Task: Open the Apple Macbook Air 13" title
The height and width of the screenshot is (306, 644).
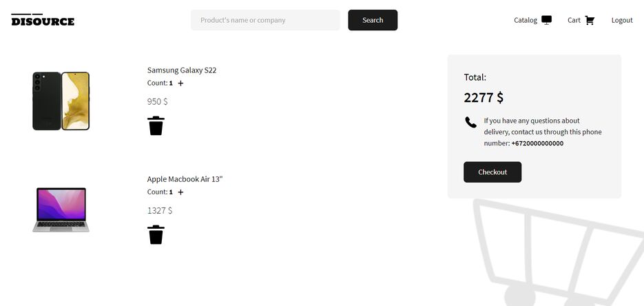Action: pyautogui.click(x=185, y=179)
